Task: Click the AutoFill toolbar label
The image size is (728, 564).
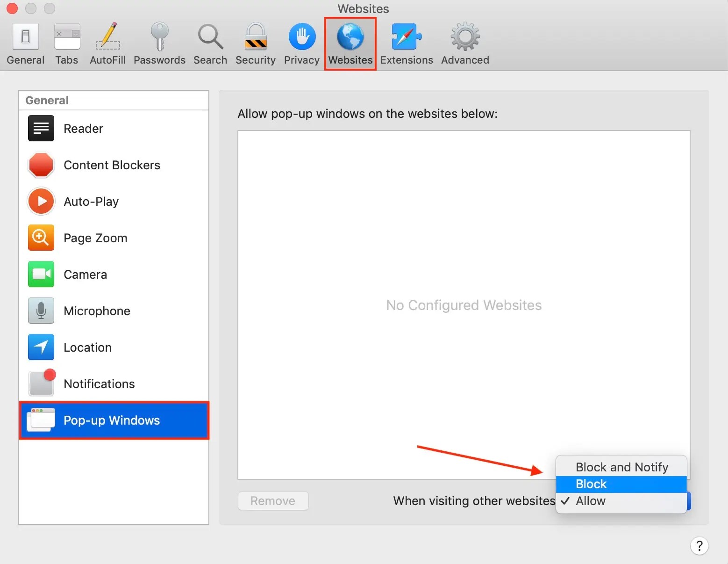Action: click(x=108, y=60)
